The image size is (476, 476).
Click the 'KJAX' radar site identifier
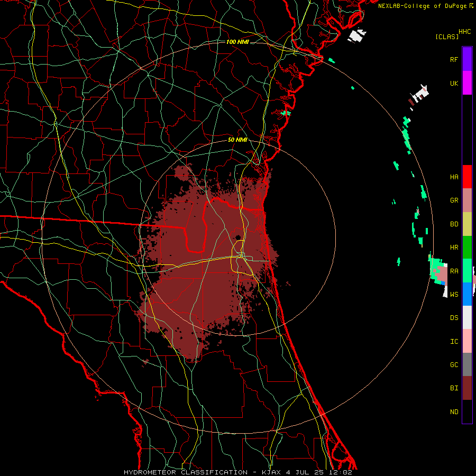coord(271,472)
